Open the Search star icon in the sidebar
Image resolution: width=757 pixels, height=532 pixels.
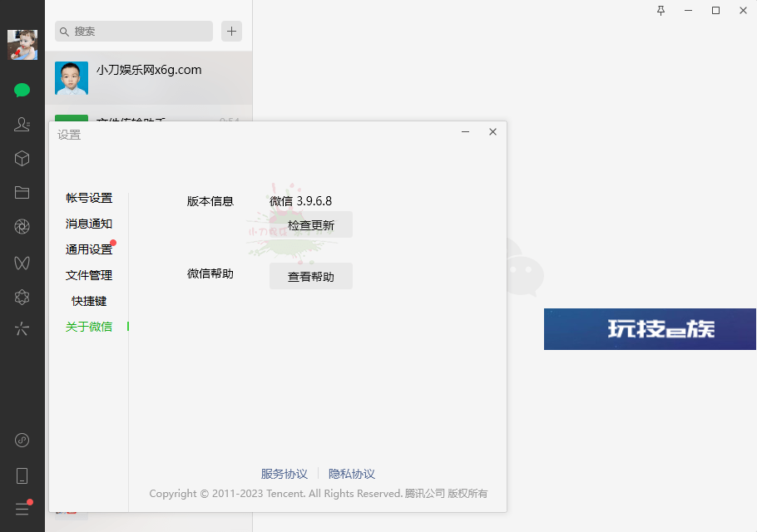[22, 329]
